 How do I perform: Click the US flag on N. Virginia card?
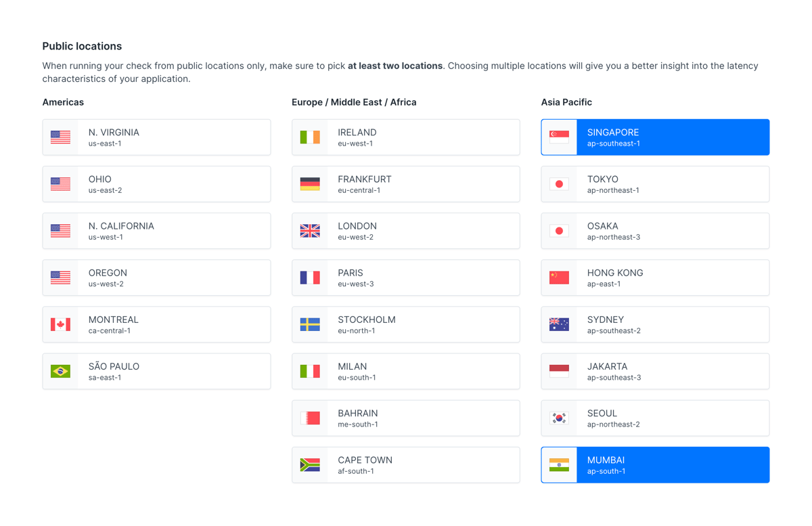60,137
